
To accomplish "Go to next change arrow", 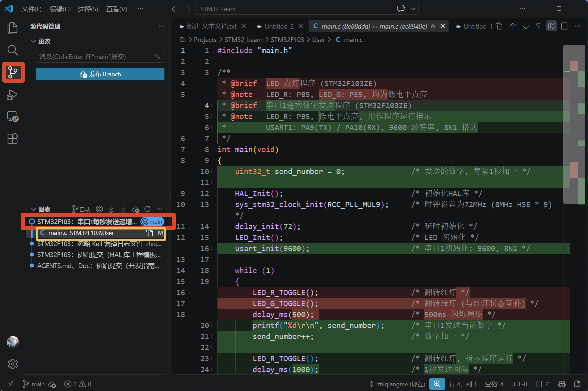I will click(x=526, y=26).
